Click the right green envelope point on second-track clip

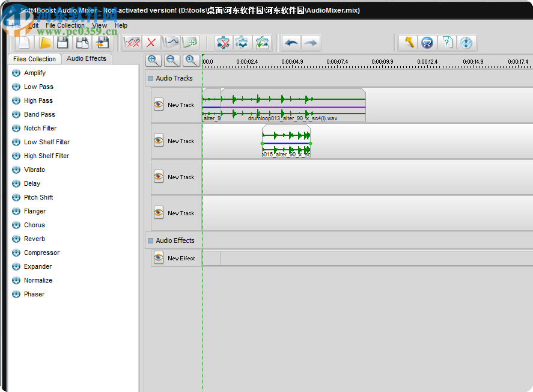(x=310, y=144)
